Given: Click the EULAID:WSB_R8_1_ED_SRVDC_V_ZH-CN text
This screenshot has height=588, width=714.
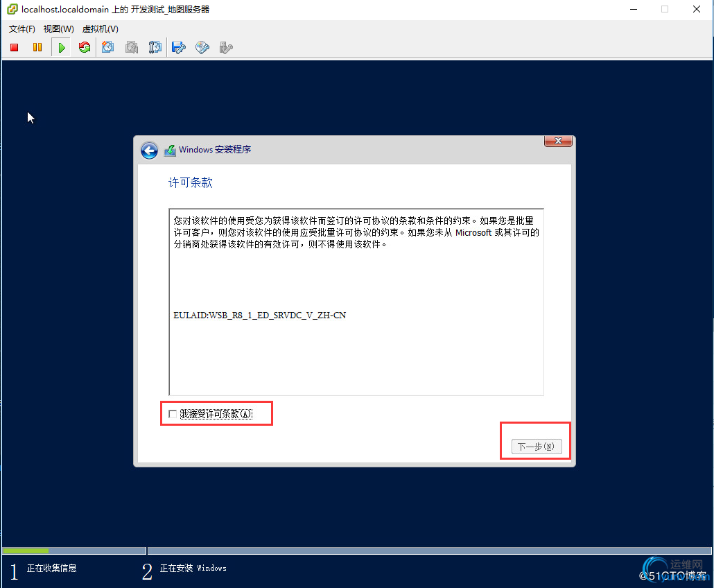Looking at the screenshot, I should 259,315.
